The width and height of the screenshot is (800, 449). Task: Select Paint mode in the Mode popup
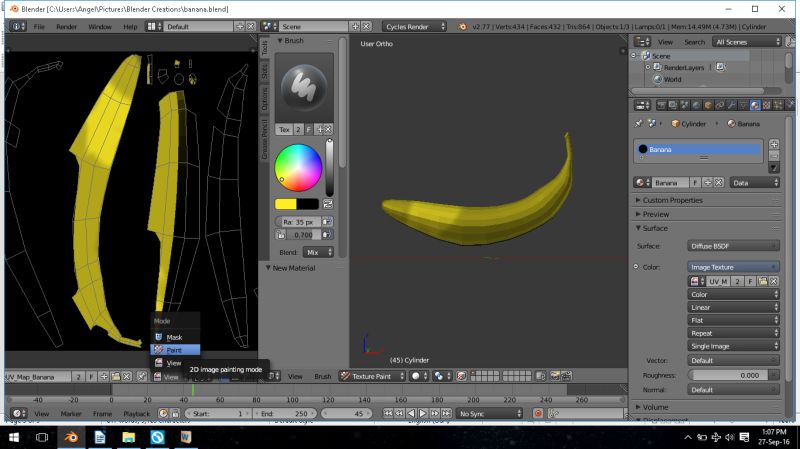pyautogui.click(x=175, y=350)
